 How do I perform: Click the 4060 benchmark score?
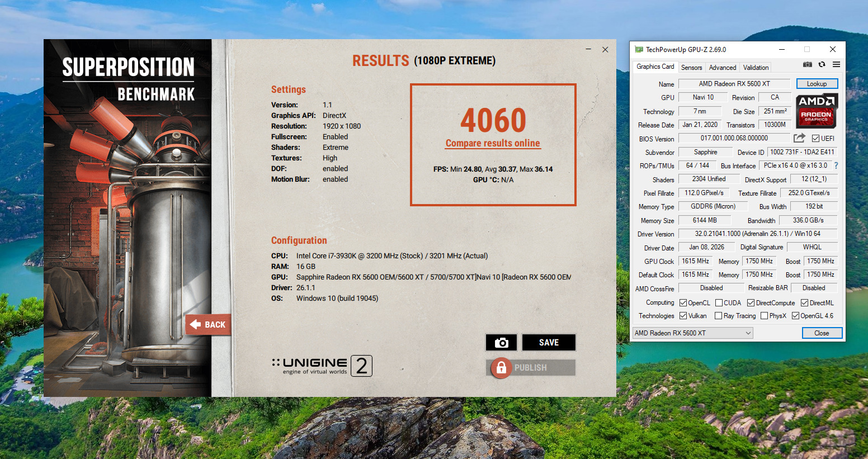click(493, 120)
